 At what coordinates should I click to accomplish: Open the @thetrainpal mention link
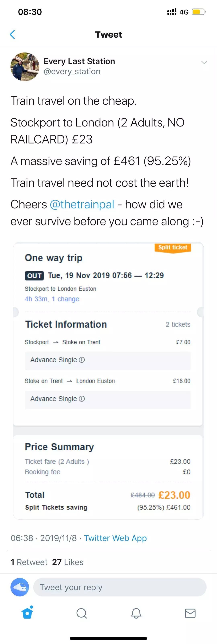[82, 204]
